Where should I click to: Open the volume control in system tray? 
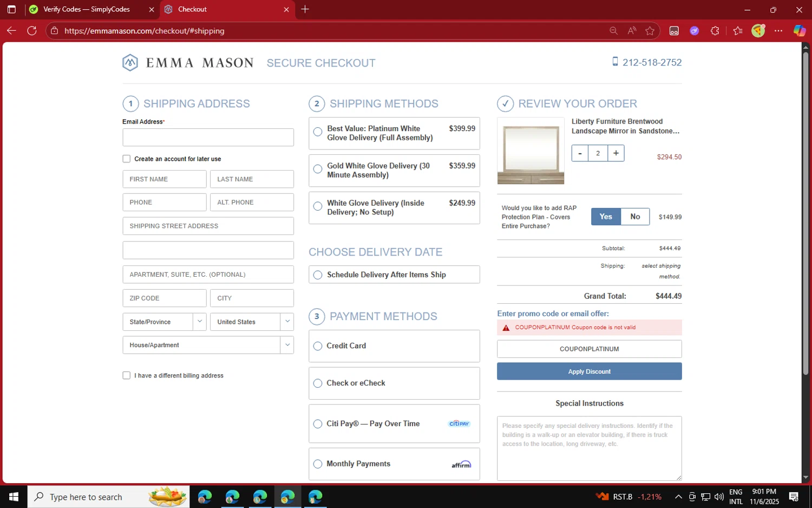click(719, 497)
